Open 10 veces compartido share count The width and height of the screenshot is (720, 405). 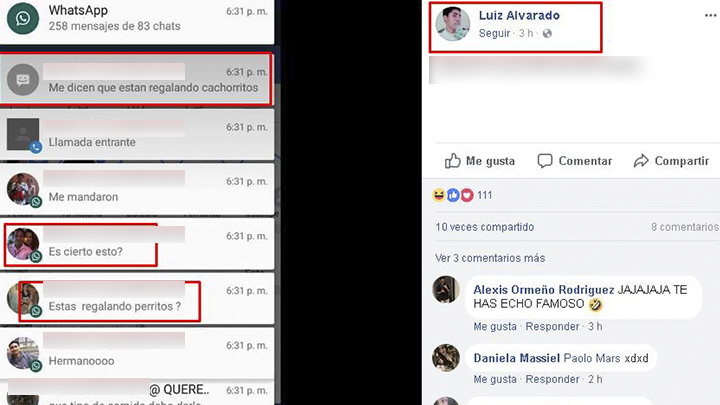coord(484,227)
